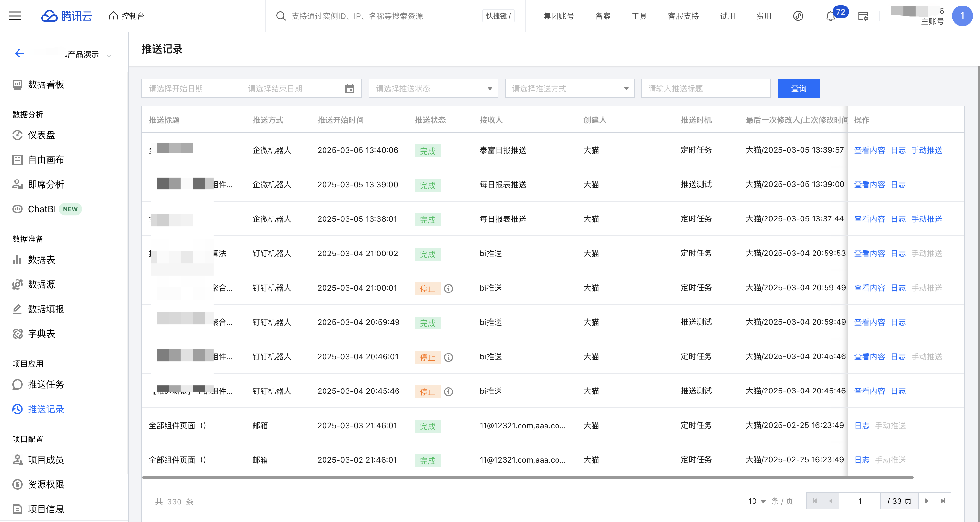The width and height of the screenshot is (980, 522).
Task: Click 手动推送 for the 13:40:06 record
Action: point(926,150)
